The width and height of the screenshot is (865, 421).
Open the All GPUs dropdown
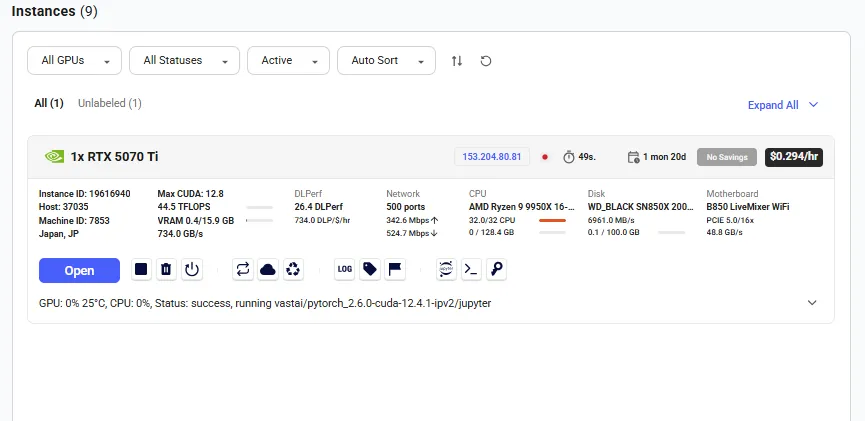(x=74, y=61)
